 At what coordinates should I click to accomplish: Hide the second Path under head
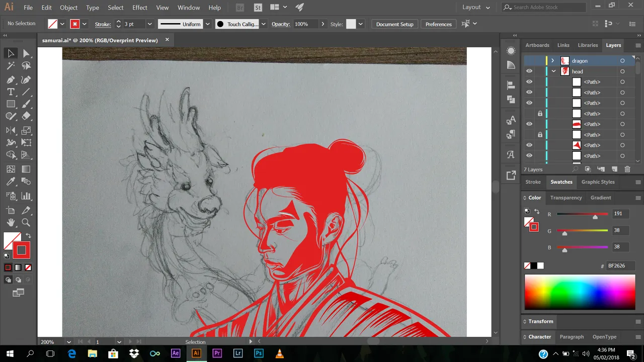click(529, 93)
